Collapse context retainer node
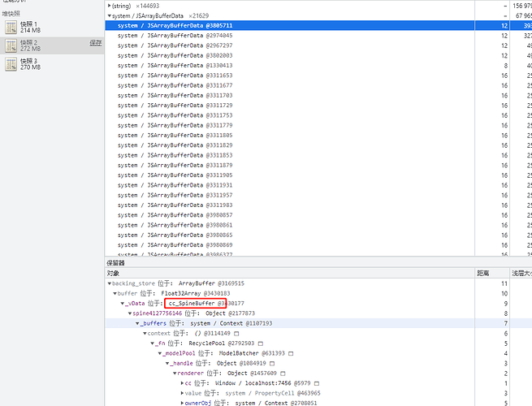Image resolution: width=532 pixels, height=406 pixels. [145, 334]
